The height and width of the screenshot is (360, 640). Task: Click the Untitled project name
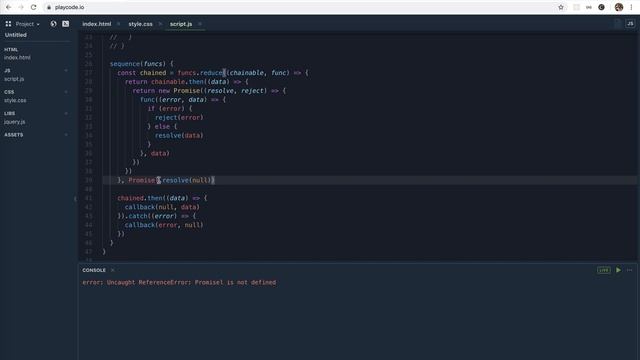click(x=16, y=35)
